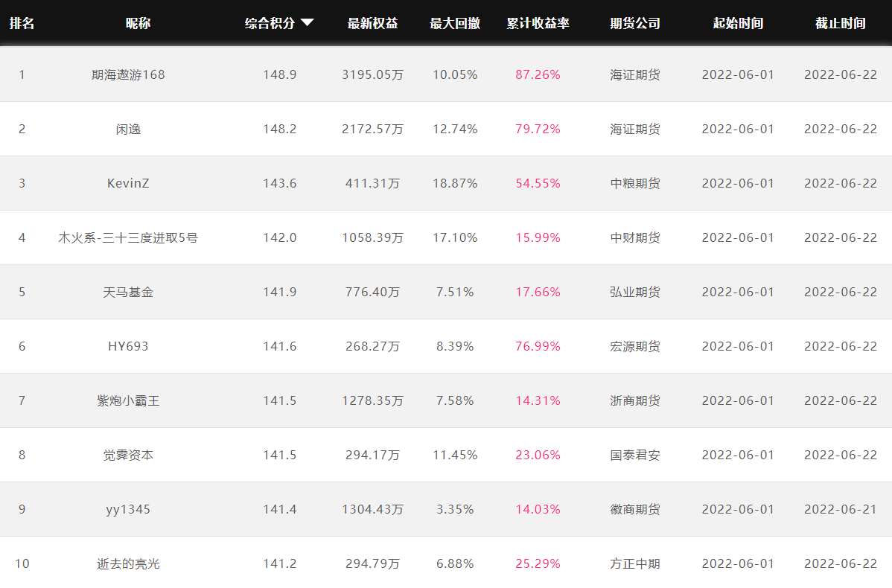Select the 浙商期货 company cell
892x588 pixels.
635,401
